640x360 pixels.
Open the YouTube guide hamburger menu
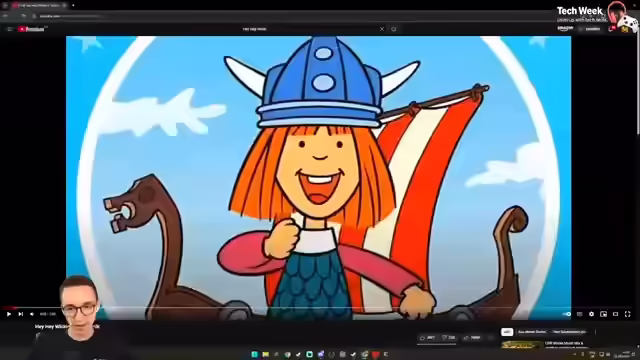pyautogui.click(x=10, y=29)
